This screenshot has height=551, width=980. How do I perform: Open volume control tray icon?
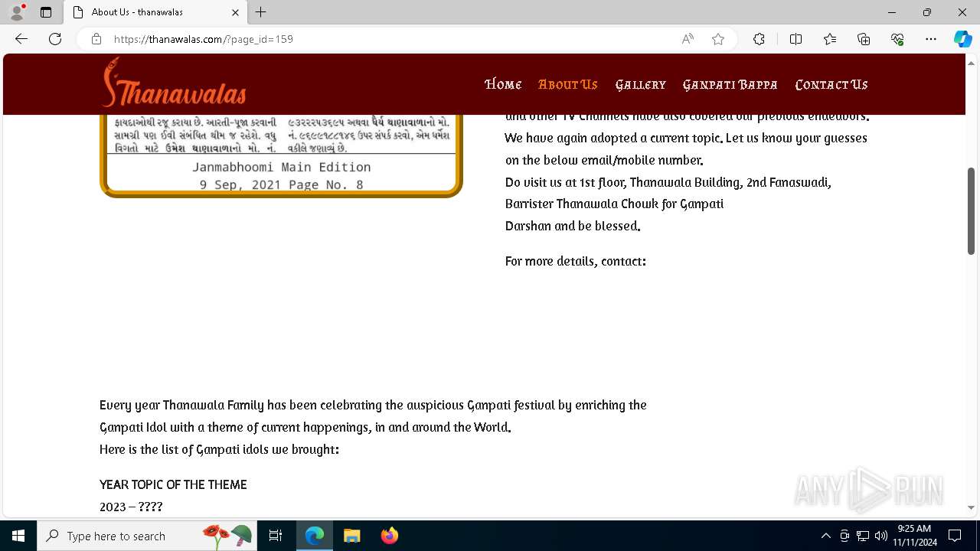tap(881, 536)
